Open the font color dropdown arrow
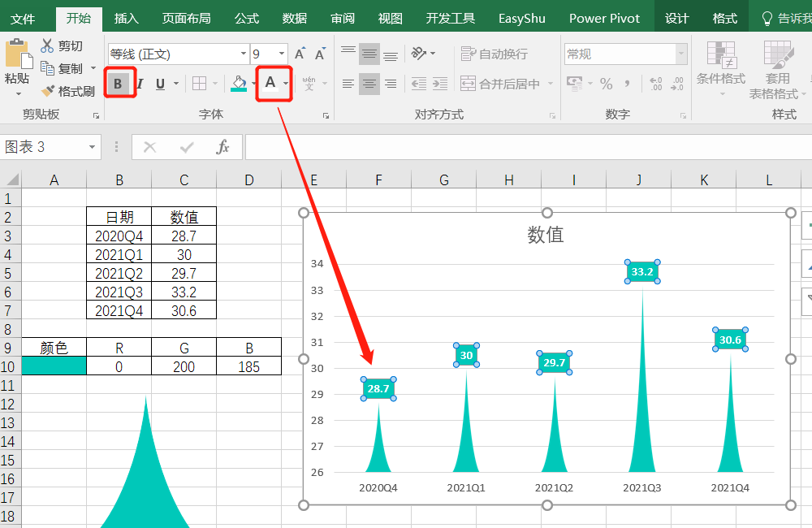Screen dimensions: 812x528 [x=285, y=84]
